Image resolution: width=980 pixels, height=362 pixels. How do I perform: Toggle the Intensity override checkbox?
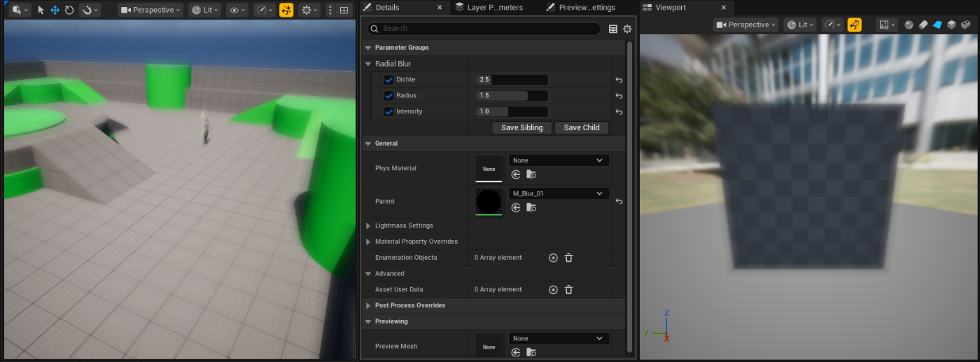pyautogui.click(x=388, y=112)
